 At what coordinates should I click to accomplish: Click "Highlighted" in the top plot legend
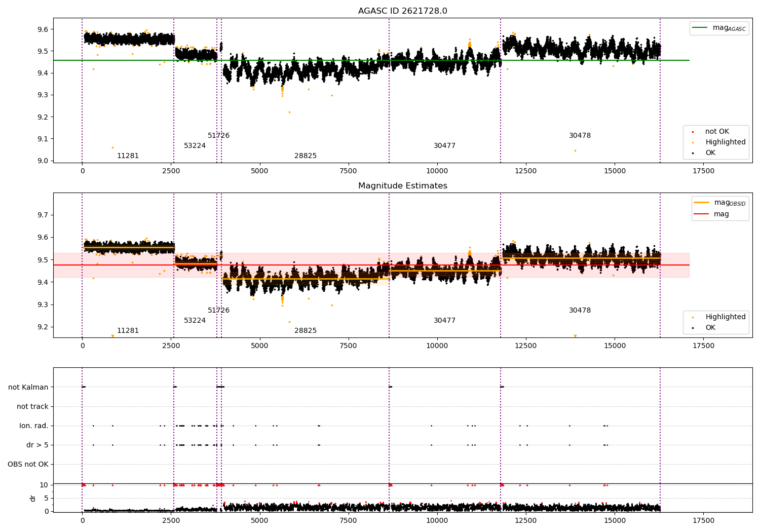tap(719, 142)
